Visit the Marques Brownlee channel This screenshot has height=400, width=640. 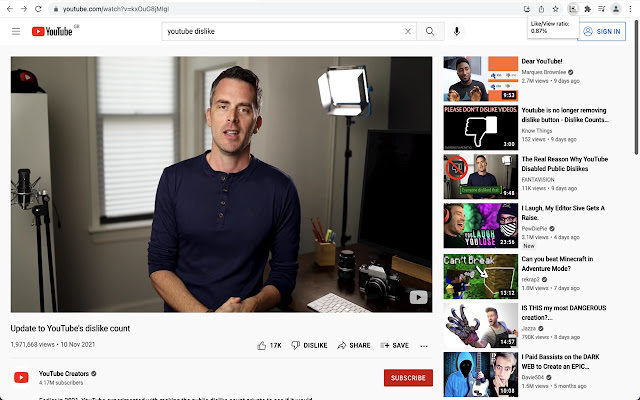(x=544, y=72)
